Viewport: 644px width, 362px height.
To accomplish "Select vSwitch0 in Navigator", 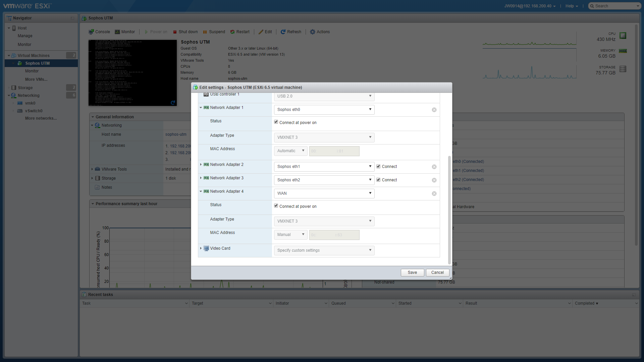I will [34, 111].
